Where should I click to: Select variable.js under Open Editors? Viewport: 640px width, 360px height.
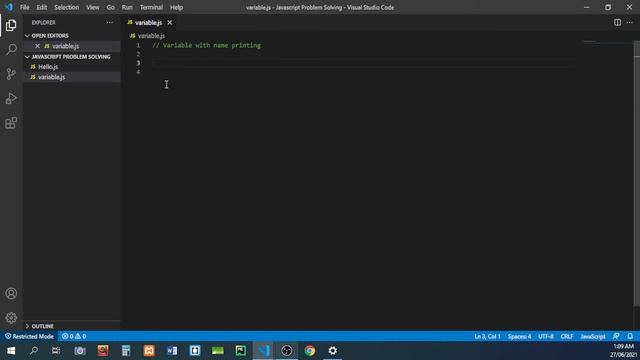[71, 46]
